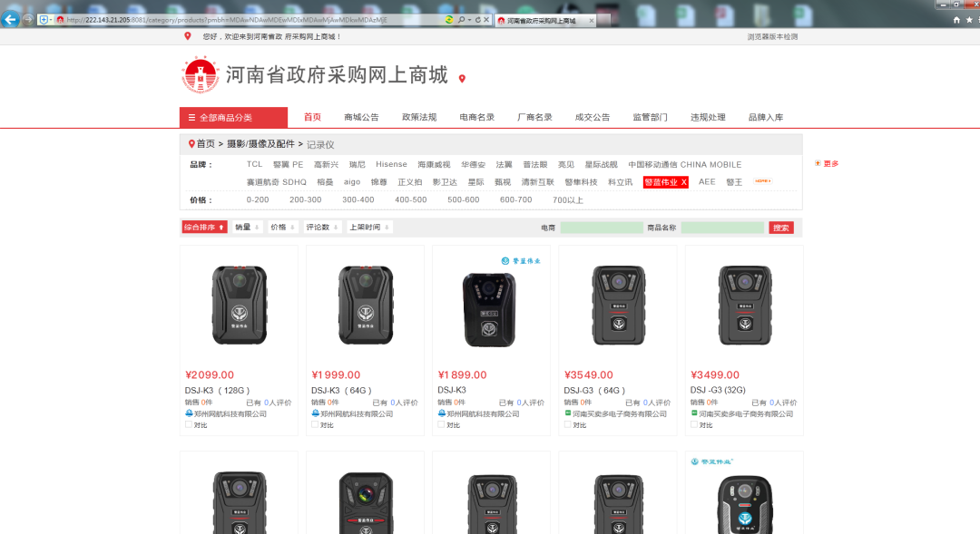This screenshot has width=980, height=534.
Task: Toggle the 销量 sort order arrow
Action: [x=258, y=227]
